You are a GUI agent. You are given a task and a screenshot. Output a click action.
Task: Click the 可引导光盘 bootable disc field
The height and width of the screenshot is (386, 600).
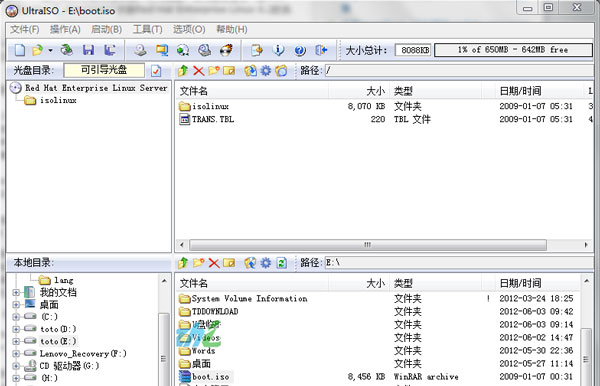click(x=104, y=70)
